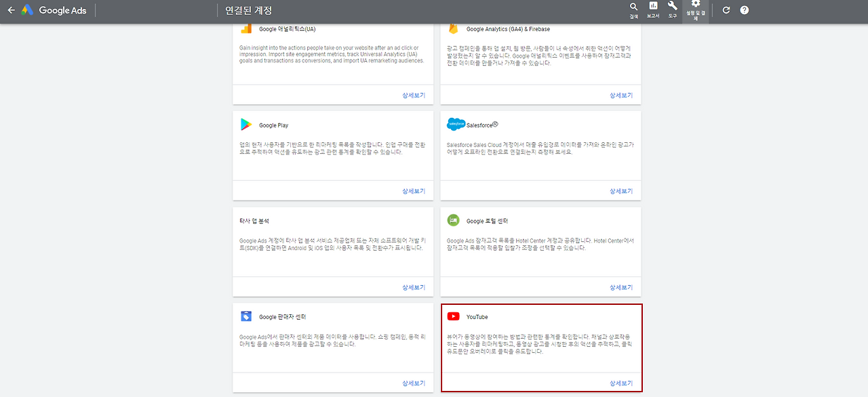This screenshot has height=397, width=868.
Task: Open the search tool in header
Action: pyautogui.click(x=633, y=10)
